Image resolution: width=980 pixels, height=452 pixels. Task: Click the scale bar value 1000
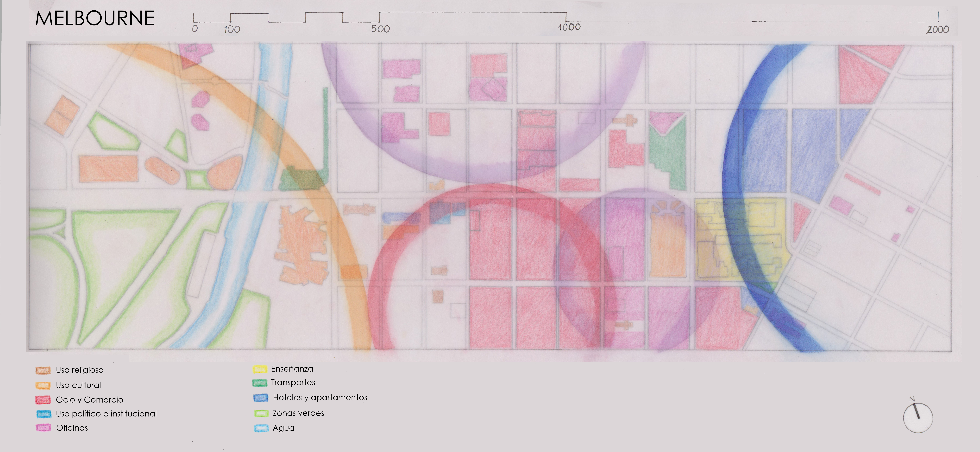pos(569,27)
